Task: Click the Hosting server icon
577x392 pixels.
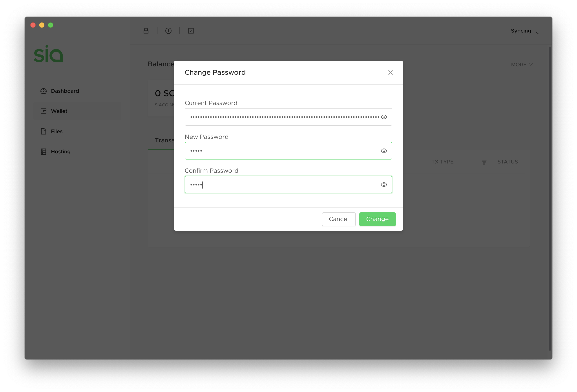Action: click(44, 152)
